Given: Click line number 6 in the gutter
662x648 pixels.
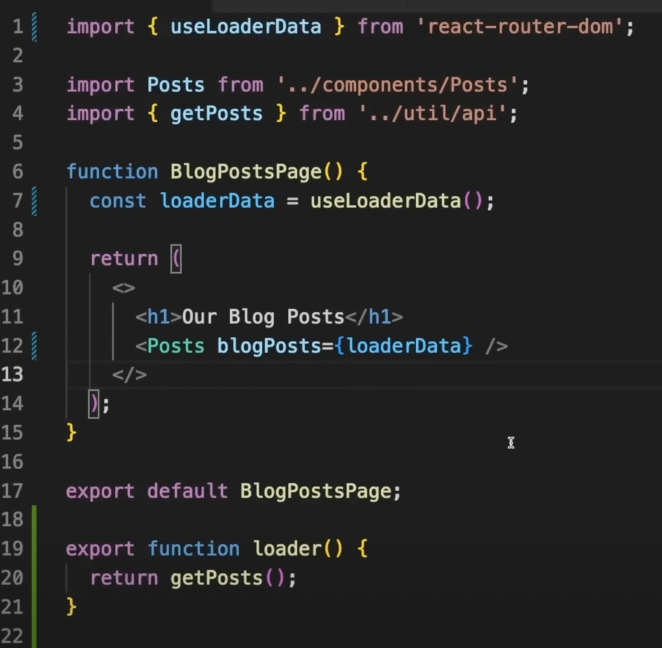Looking at the screenshot, I should pyautogui.click(x=18, y=172).
